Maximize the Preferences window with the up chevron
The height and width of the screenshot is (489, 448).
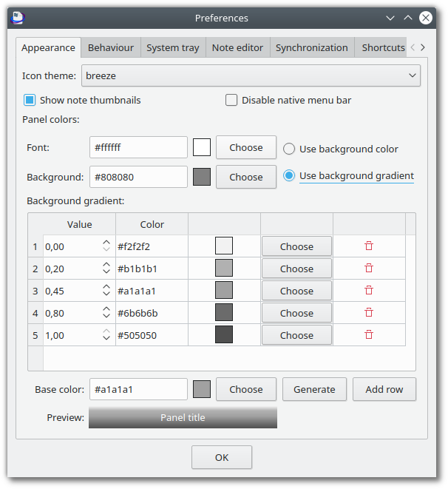408,18
